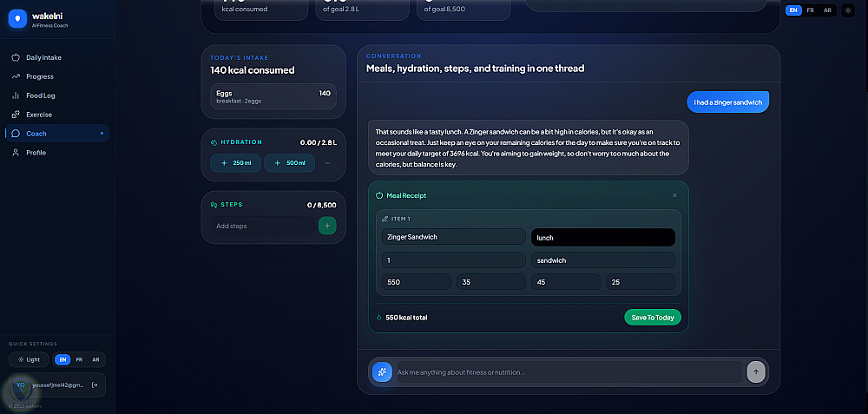
Task: Add 250 ml of water
Action: tap(235, 163)
